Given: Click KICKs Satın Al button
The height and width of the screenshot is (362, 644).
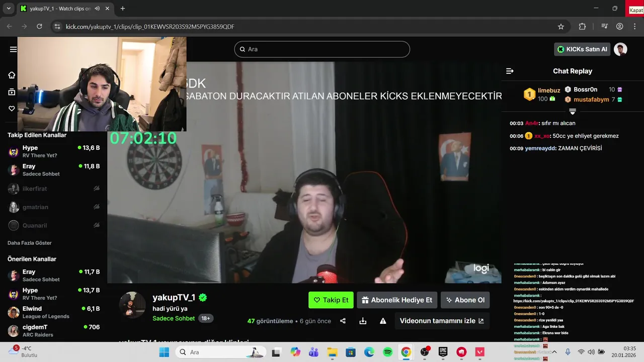Looking at the screenshot, I should [582, 49].
